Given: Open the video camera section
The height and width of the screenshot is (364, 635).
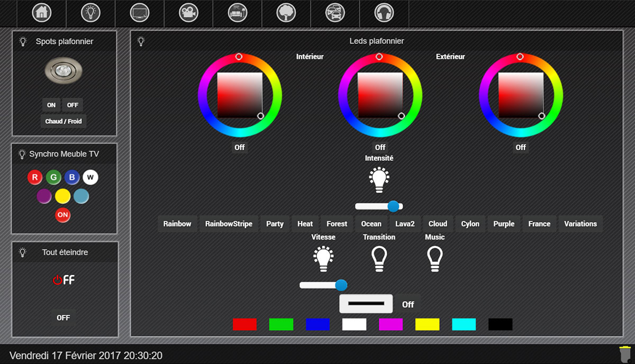Looking at the screenshot, I should [188, 13].
